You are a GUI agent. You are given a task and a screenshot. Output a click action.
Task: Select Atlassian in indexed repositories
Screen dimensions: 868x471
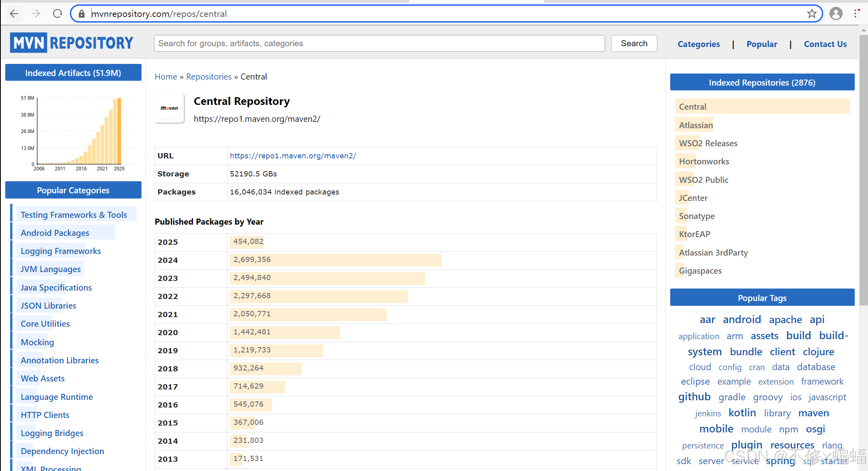pyautogui.click(x=696, y=125)
